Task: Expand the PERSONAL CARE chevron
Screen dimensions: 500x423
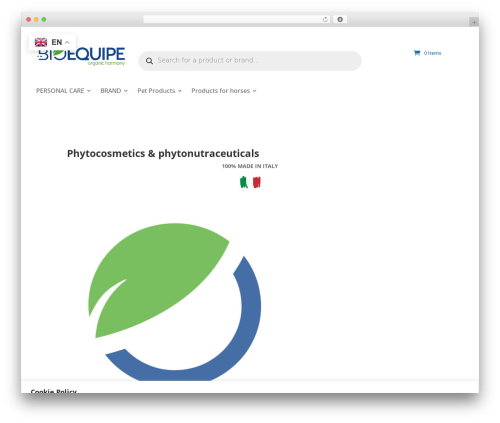Action: (x=89, y=91)
